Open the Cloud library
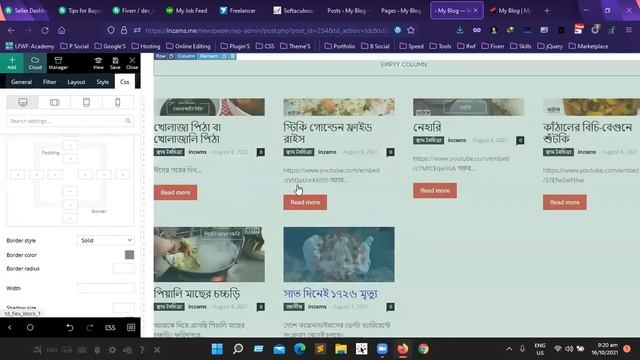Screen dimensions: 640x360 (35, 63)
